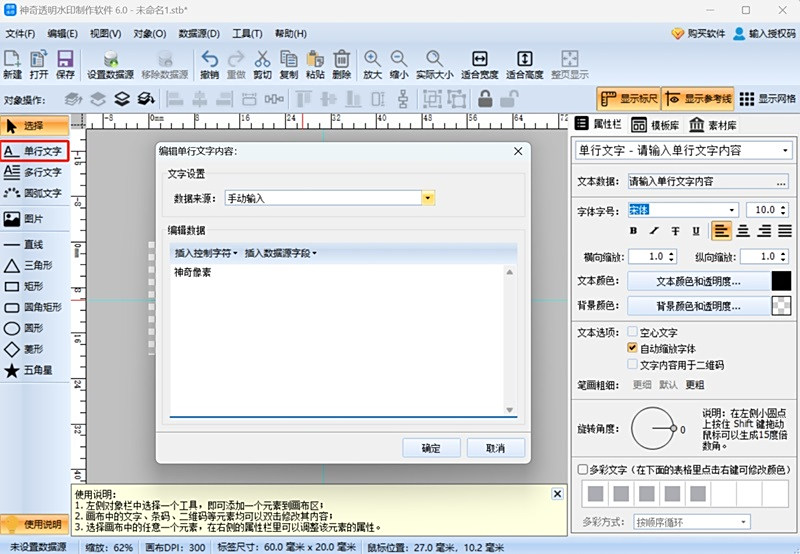Select the 选择 pointer tool

pyautogui.click(x=34, y=125)
